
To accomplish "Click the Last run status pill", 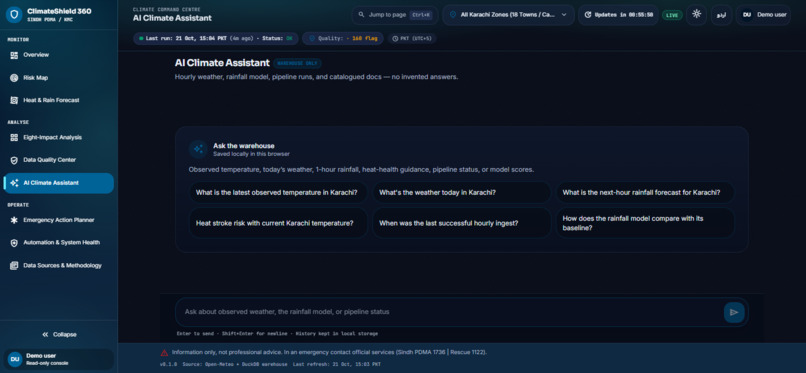I will [x=215, y=39].
